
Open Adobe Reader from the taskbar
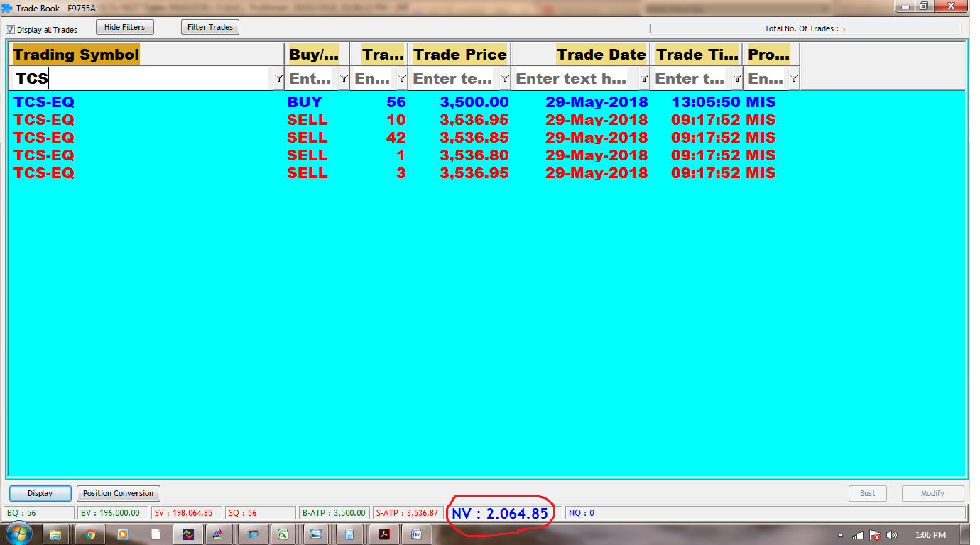[x=383, y=534]
